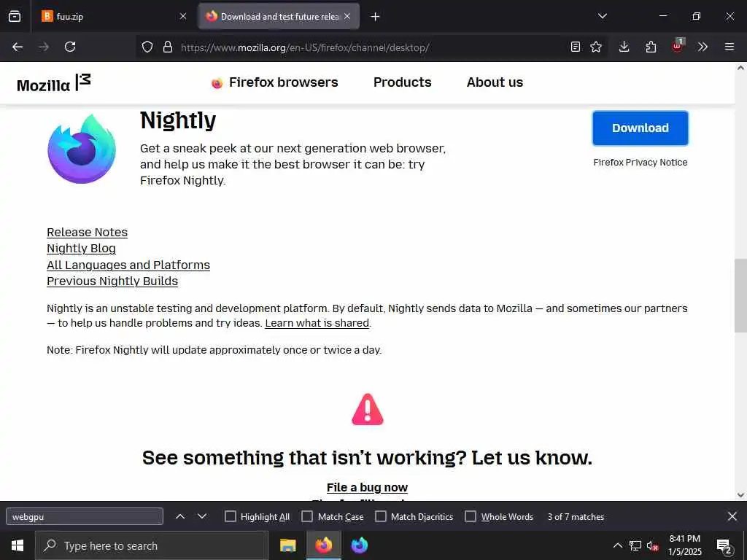Open the extensions puzzle icon
The height and width of the screenshot is (560, 747).
click(651, 47)
